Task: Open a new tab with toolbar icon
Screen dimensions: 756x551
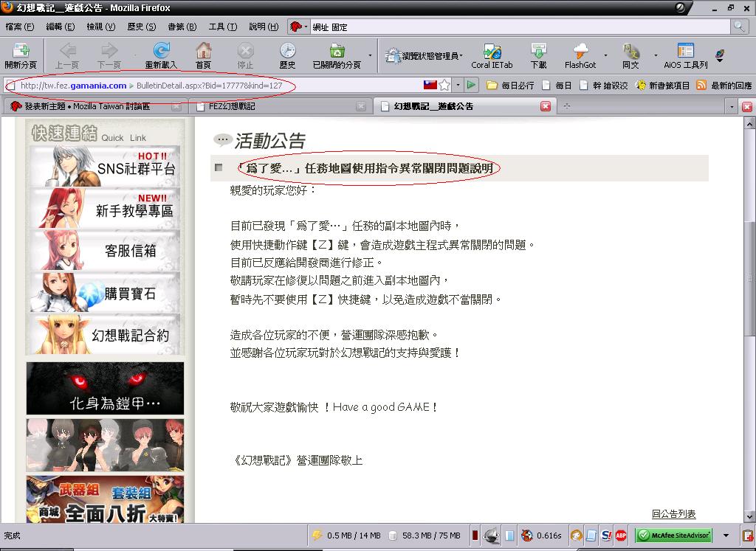Action: point(20,55)
